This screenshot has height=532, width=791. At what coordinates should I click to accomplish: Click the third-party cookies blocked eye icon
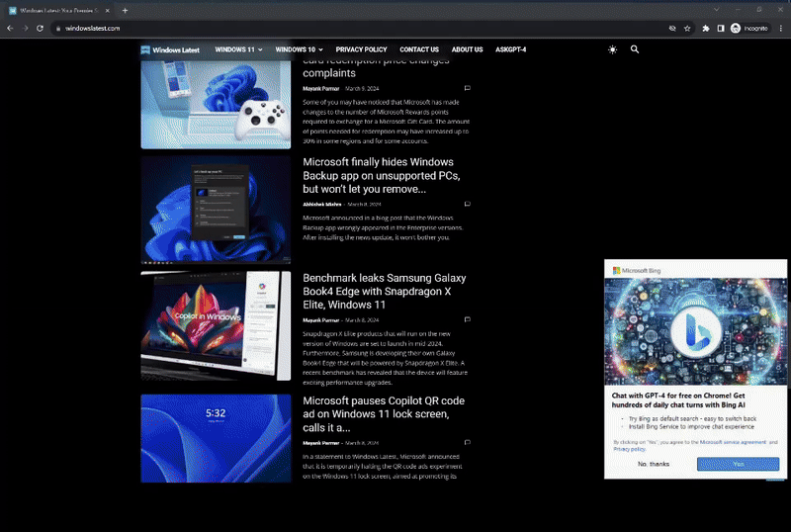click(672, 29)
